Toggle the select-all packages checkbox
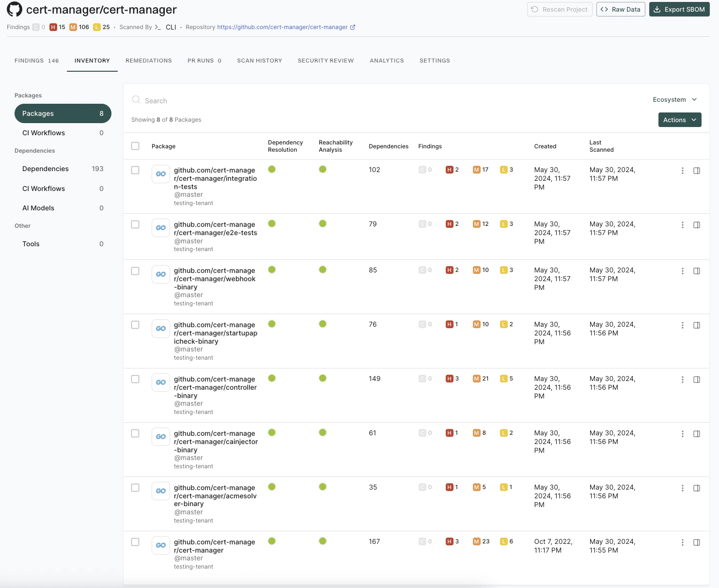 pyautogui.click(x=135, y=146)
